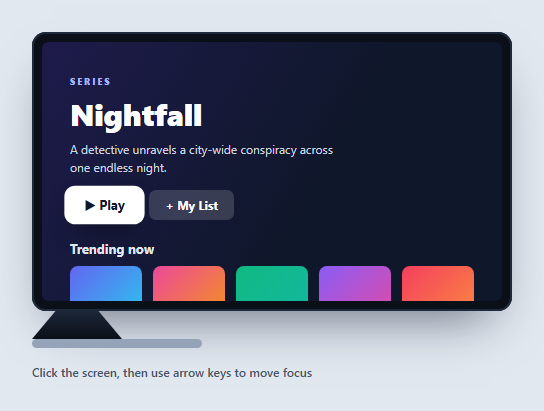Open the pink-orange trending thumbnail
Screen dimensions: 544x411
[x=189, y=283]
